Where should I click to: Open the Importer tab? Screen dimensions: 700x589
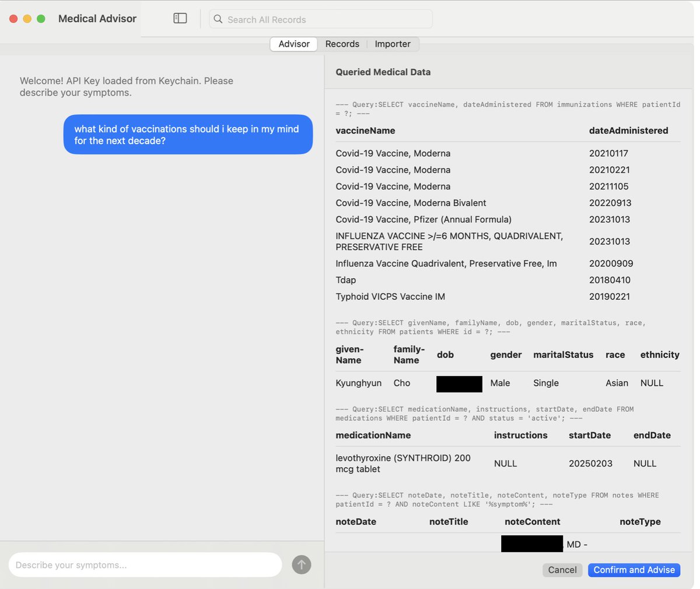pyautogui.click(x=393, y=44)
